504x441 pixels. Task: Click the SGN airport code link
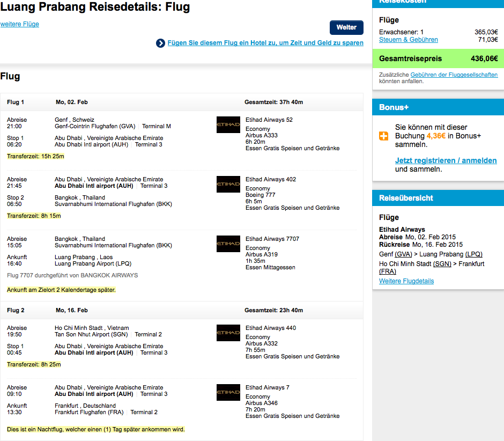442,264
